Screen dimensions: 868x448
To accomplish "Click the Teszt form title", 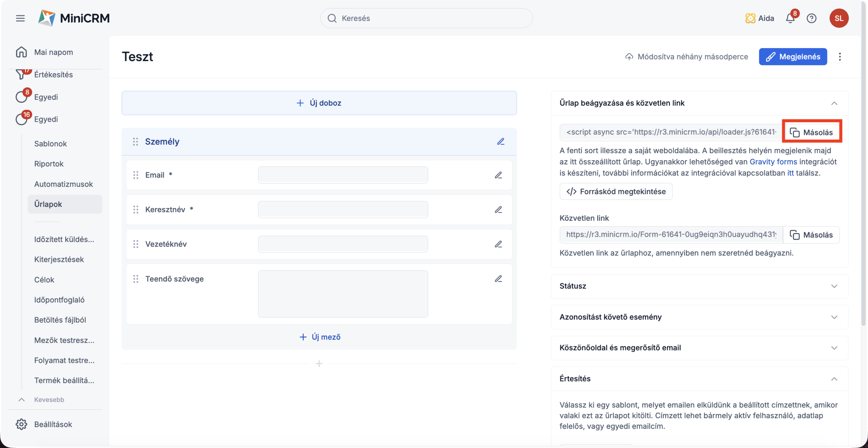I will [137, 57].
